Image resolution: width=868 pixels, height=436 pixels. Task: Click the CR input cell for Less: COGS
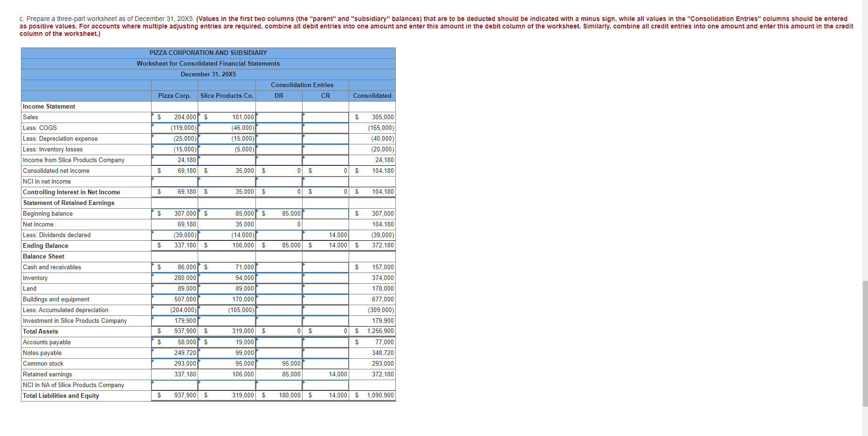(x=325, y=128)
